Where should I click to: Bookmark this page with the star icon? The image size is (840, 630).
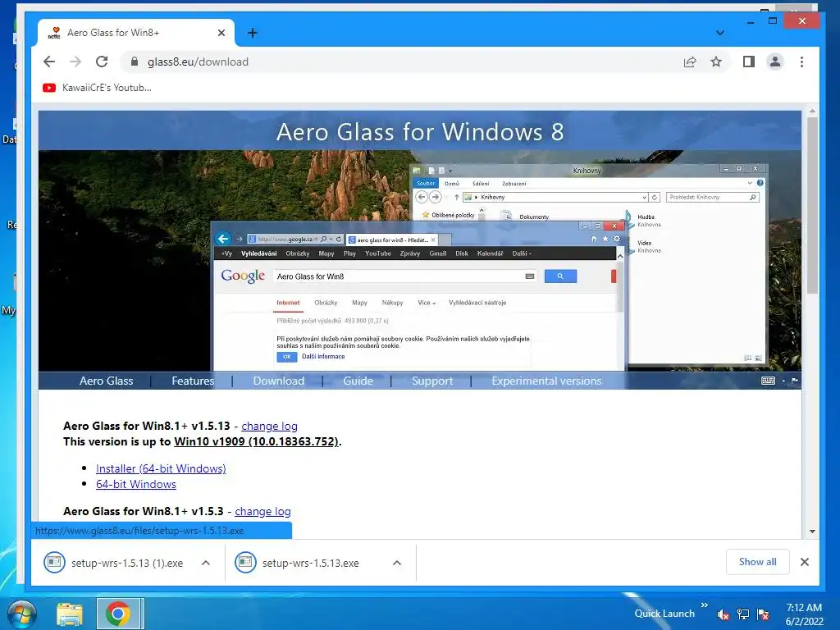716,62
